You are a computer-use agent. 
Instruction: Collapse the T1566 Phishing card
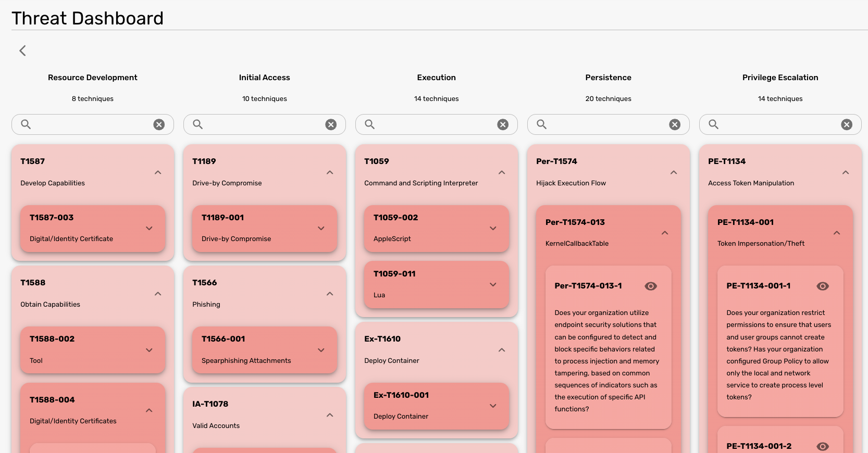click(x=330, y=294)
